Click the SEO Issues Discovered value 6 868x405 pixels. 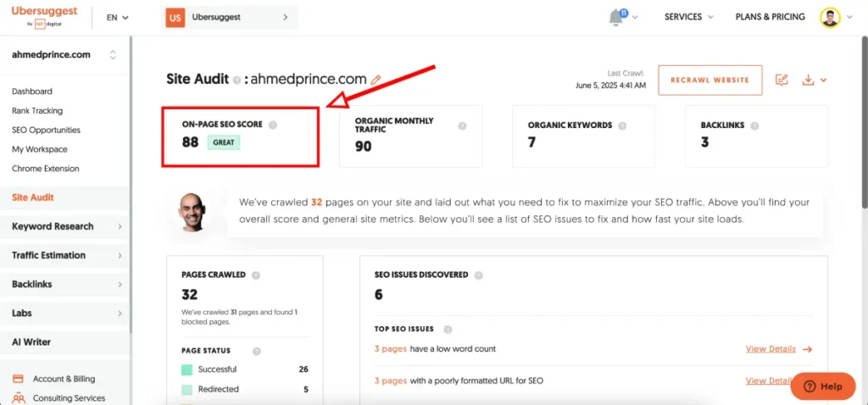click(x=379, y=294)
